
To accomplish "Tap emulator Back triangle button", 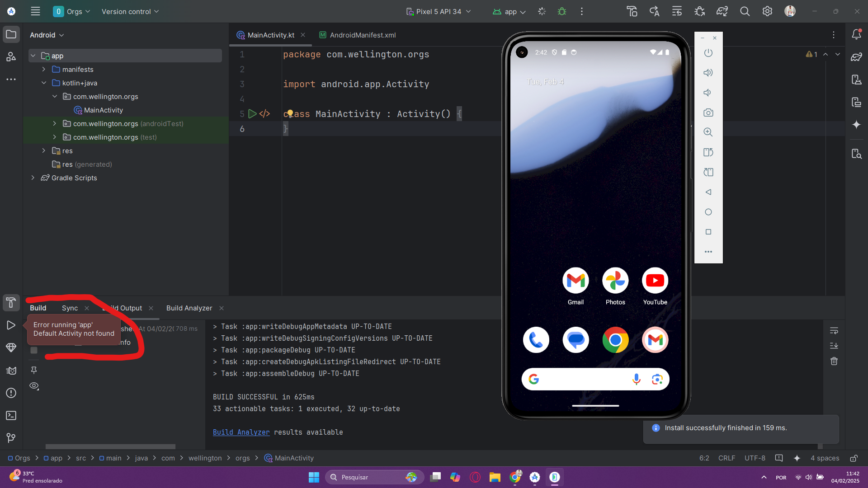I will pyautogui.click(x=708, y=192).
